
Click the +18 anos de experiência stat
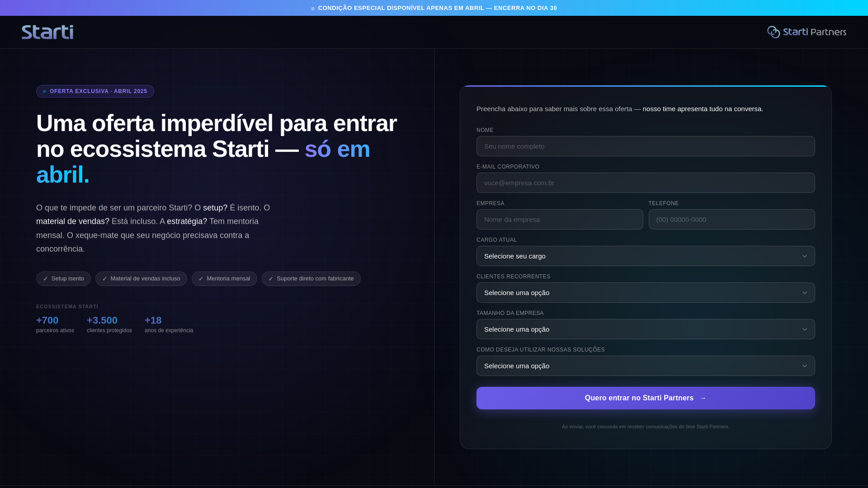tap(169, 324)
